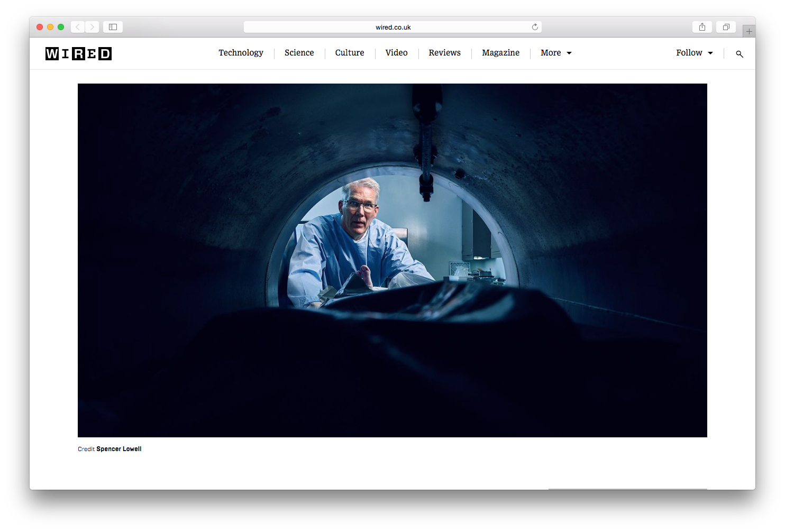
Task: Open the Reviews section
Action: click(445, 53)
